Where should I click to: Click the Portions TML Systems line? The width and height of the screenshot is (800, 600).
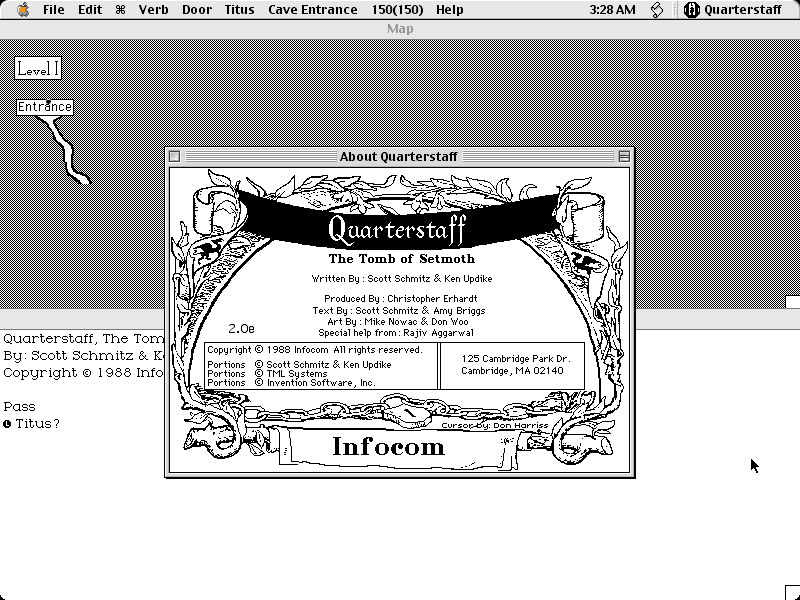coord(267,373)
